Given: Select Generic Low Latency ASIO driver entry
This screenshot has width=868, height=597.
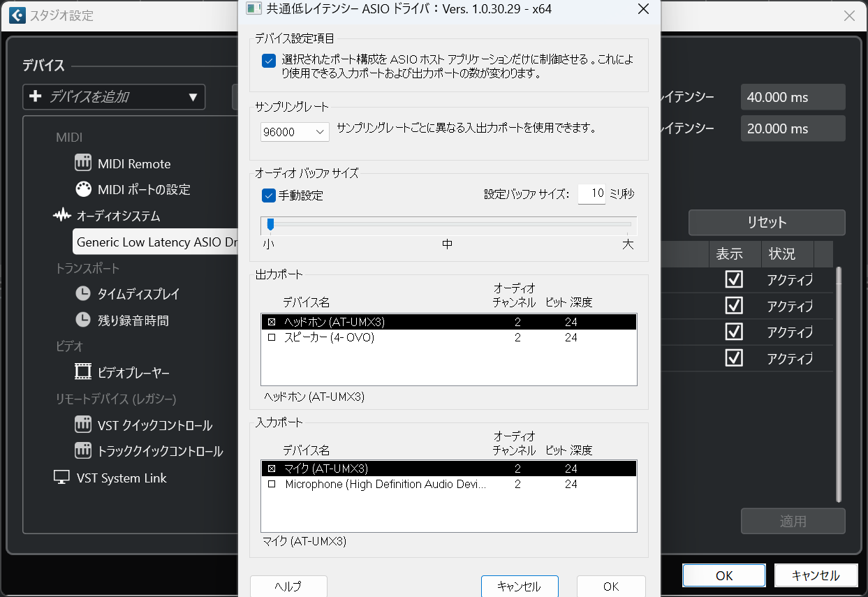Looking at the screenshot, I should click(156, 242).
